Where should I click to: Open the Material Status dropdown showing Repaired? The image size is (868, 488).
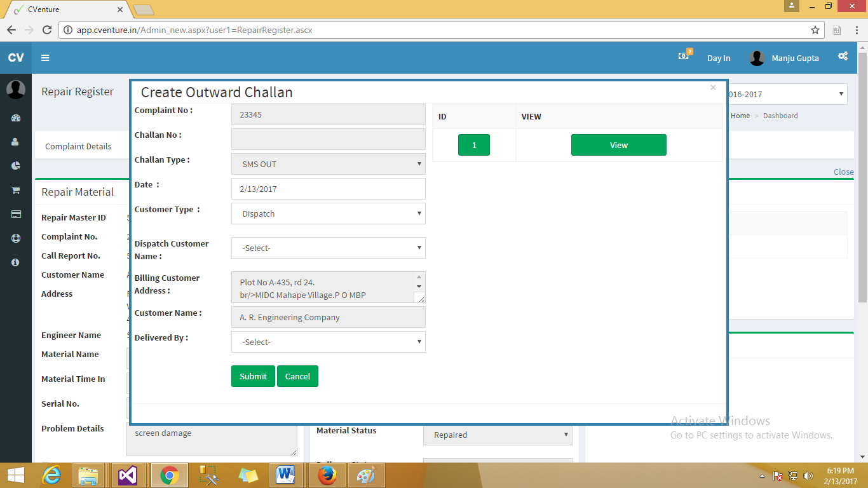[x=498, y=435]
